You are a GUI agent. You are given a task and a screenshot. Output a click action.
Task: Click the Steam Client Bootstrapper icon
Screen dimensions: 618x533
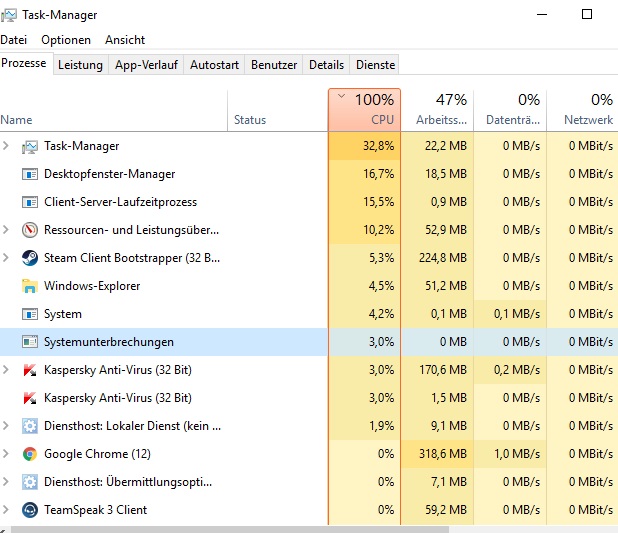coord(29,258)
